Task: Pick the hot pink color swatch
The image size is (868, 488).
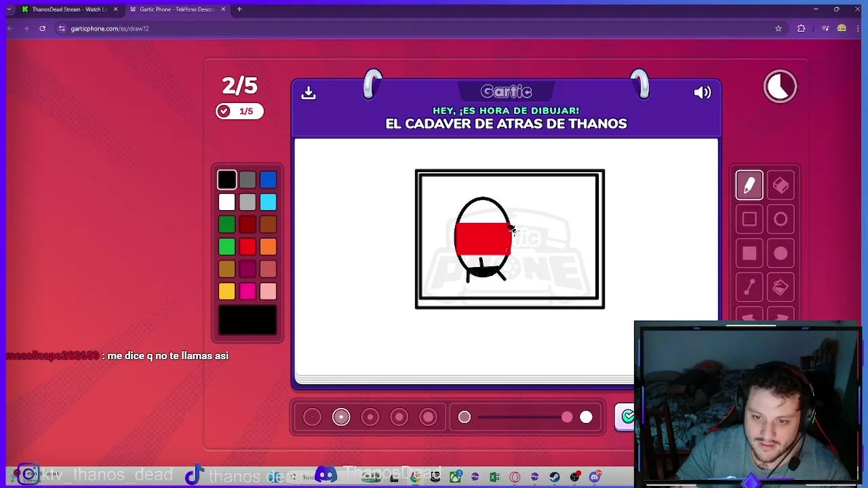Action: (x=248, y=291)
